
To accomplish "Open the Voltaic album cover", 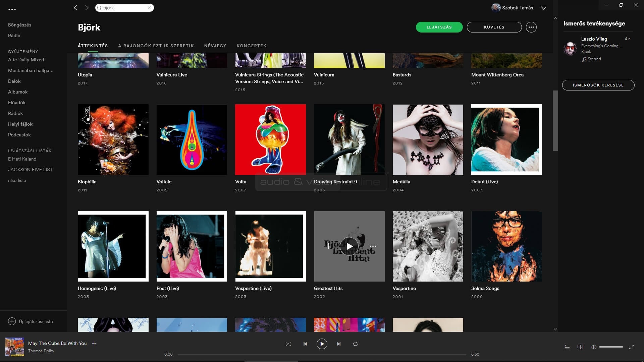I will pos(192,139).
